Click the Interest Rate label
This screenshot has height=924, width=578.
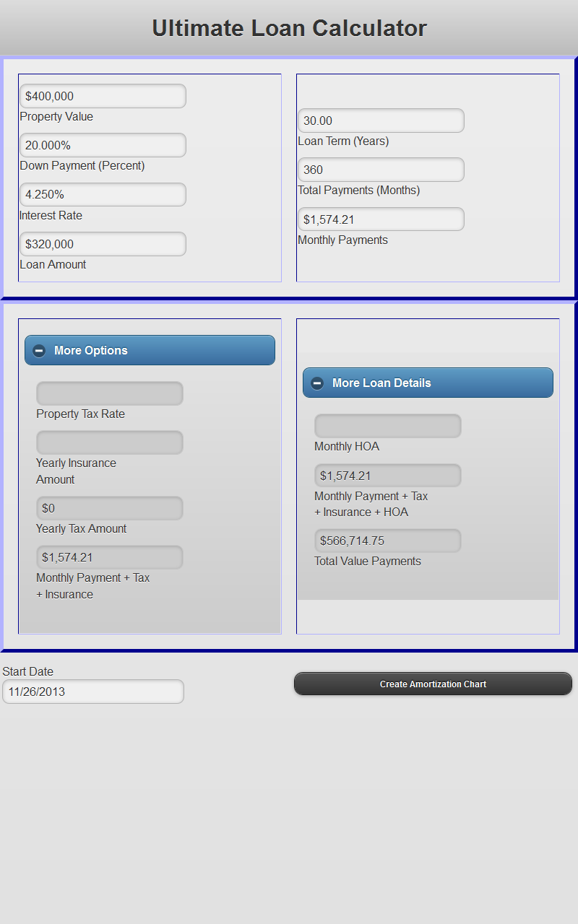(x=51, y=216)
